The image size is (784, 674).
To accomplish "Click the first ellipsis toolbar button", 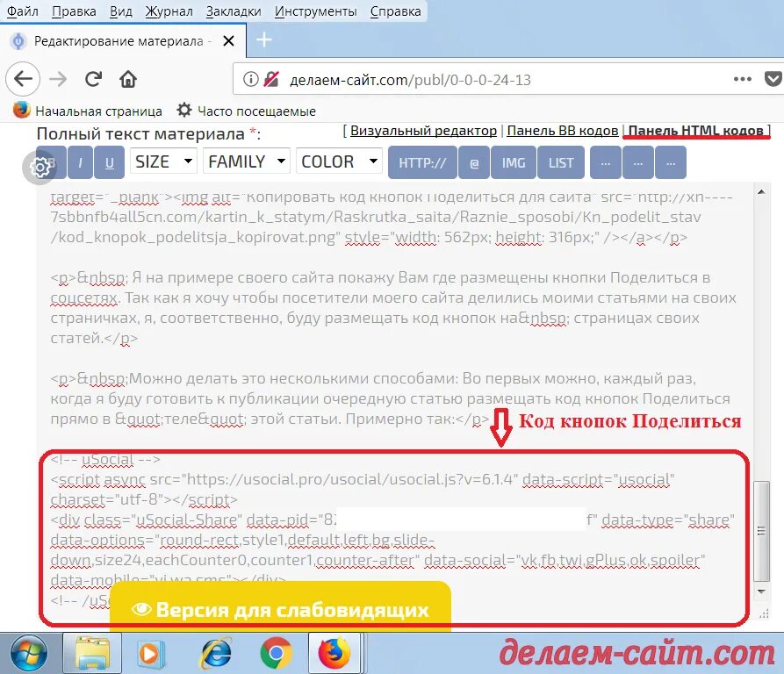I will coord(606,162).
